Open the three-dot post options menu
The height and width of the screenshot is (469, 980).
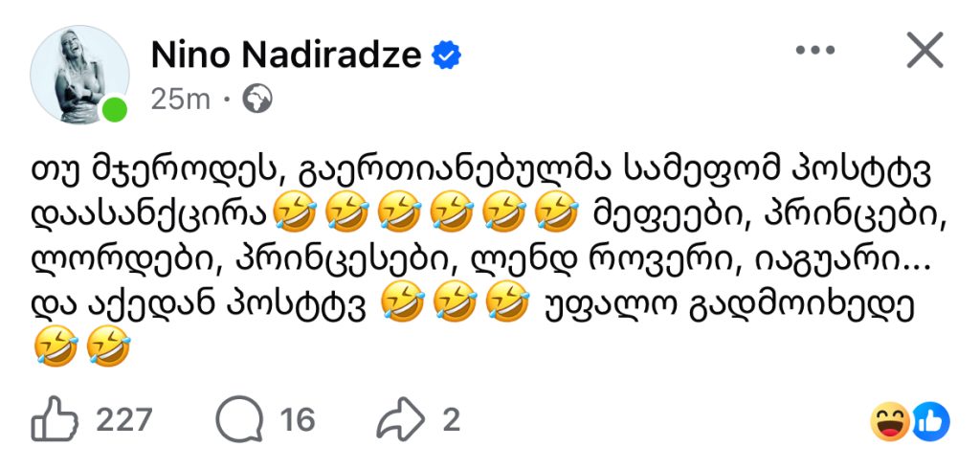pyautogui.click(x=815, y=49)
